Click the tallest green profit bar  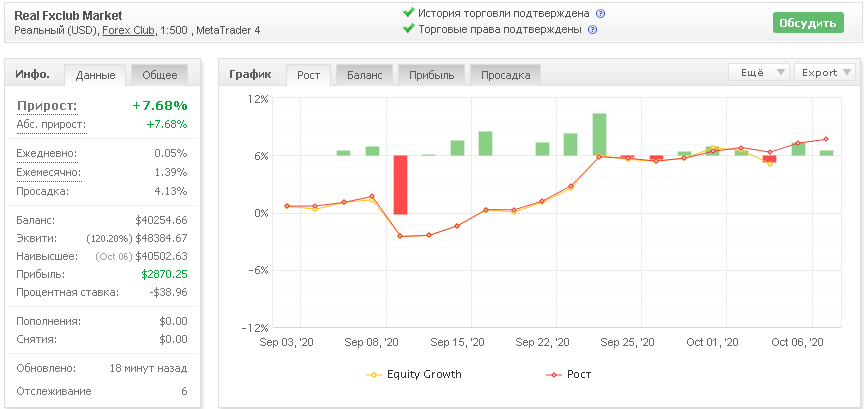600,134
